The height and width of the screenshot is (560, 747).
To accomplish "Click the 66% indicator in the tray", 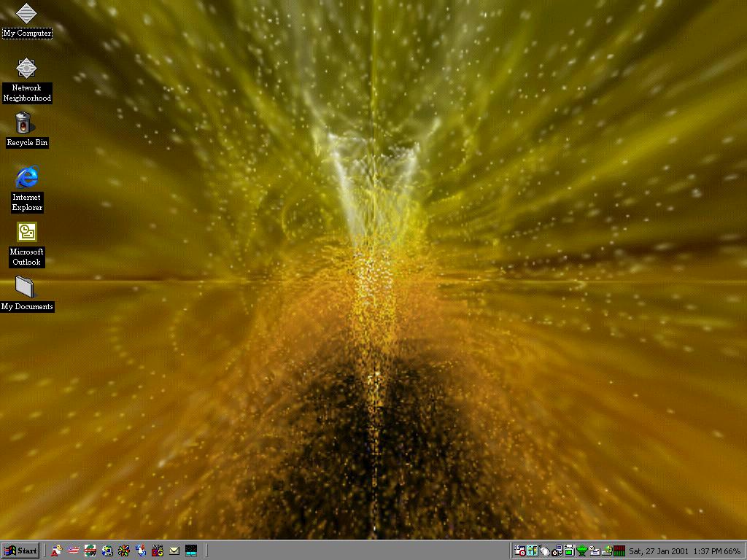I will (732, 551).
